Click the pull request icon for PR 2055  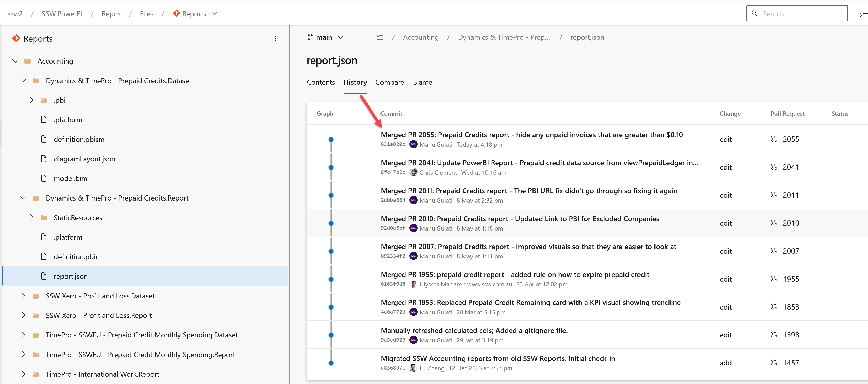(774, 139)
